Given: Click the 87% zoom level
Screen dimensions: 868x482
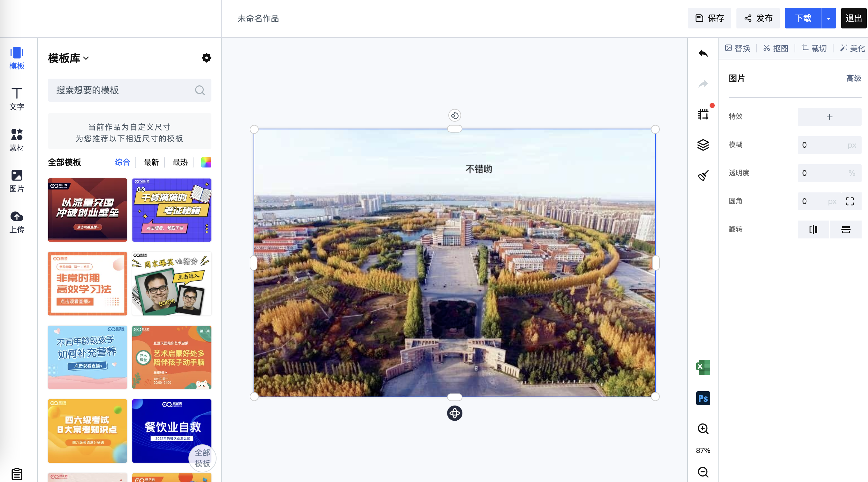Looking at the screenshot, I should 703,451.
